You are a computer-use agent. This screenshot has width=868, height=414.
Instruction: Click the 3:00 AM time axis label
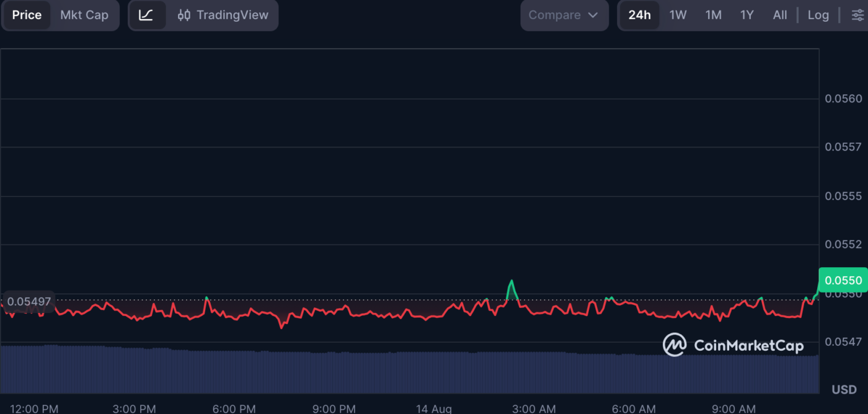click(x=534, y=409)
